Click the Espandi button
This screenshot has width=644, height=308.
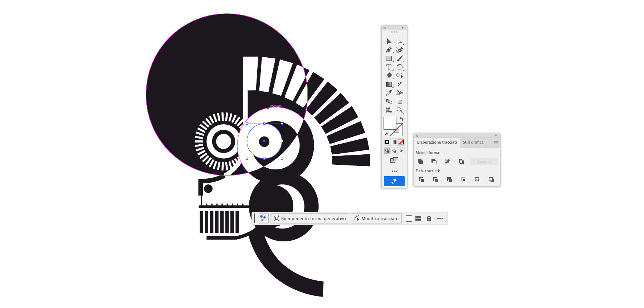coord(484,162)
